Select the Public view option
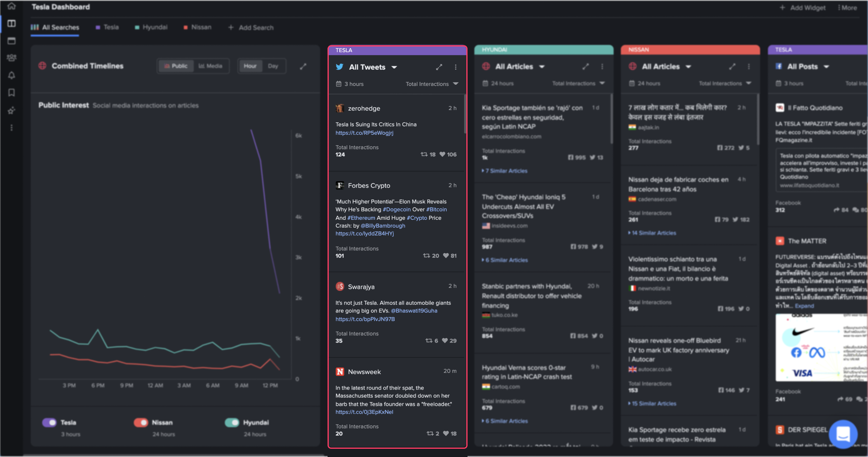Screen dimensions: 868x457 point(176,66)
